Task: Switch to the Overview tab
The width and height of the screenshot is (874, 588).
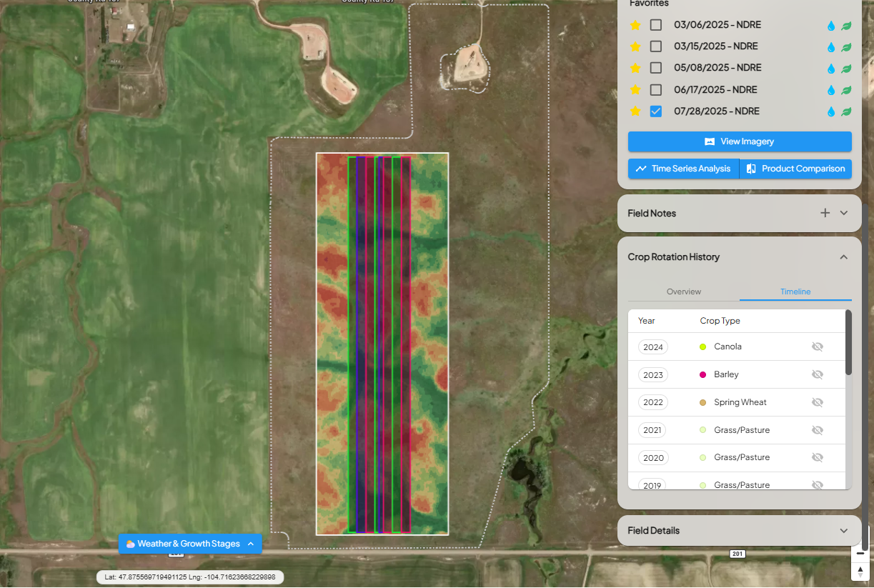Action: (x=683, y=291)
